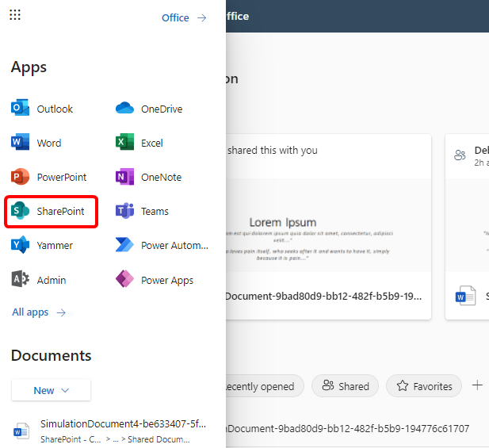Add a new filter with plus icon

coord(477,385)
